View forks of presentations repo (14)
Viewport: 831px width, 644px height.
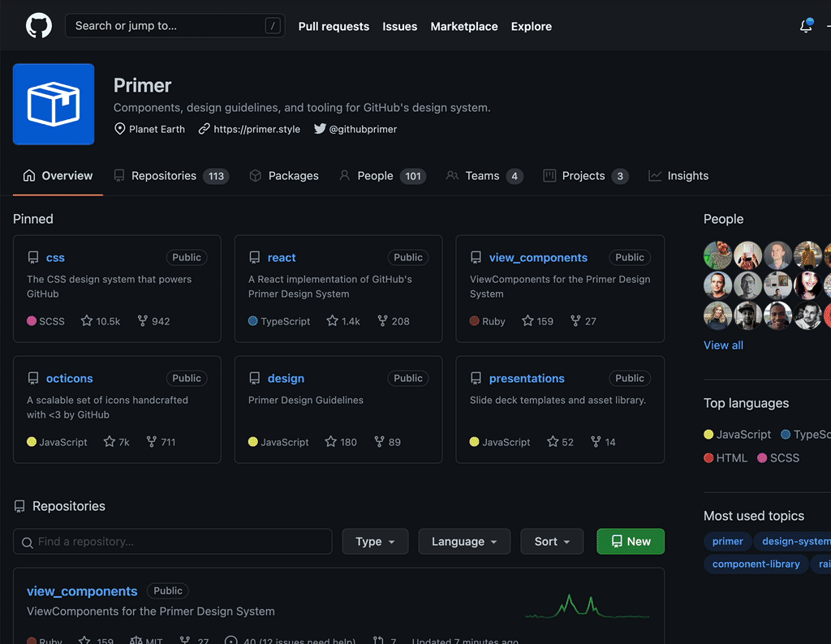603,442
